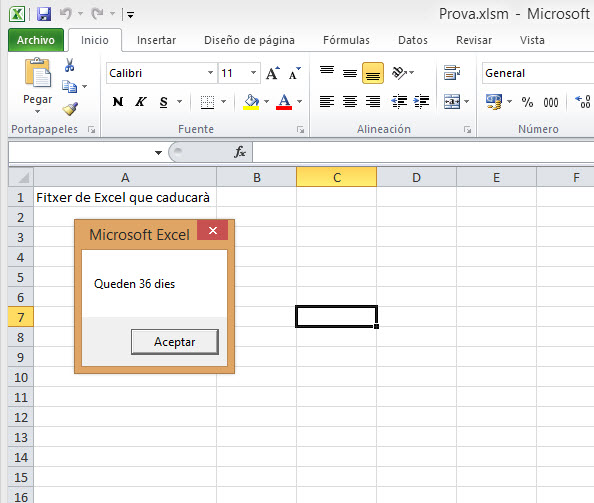Click inside the formula bar input
Viewport: 594px width, 503px height.
(x=423, y=152)
